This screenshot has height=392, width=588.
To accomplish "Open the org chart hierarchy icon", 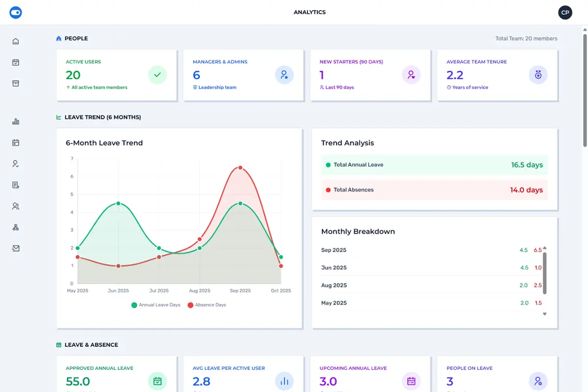I will click(x=16, y=227).
